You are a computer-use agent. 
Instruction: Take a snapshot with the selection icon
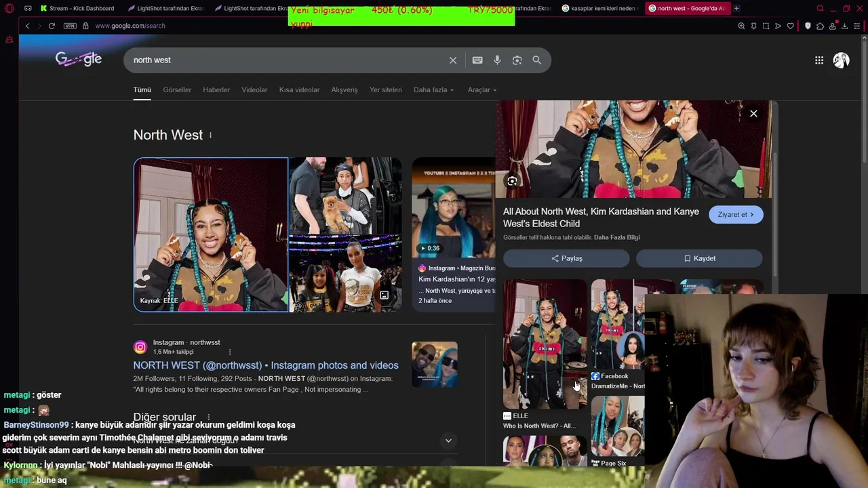coord(766,26)
